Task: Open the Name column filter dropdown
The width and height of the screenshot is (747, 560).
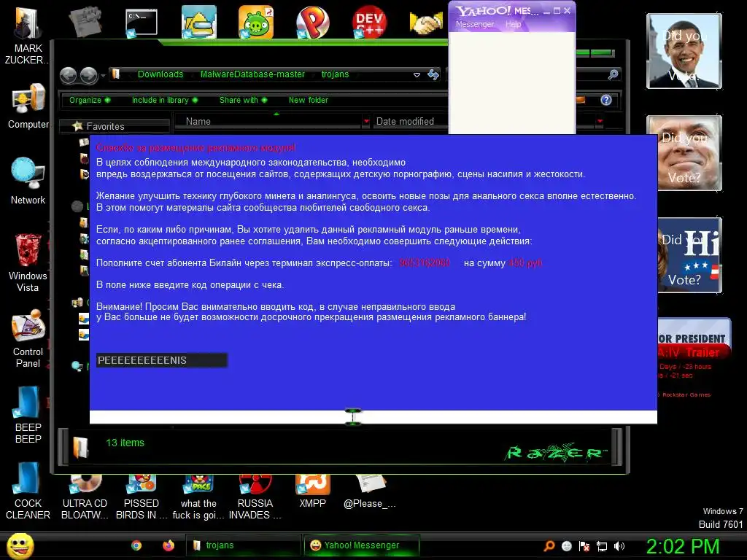Action: [x=366, y=122]
